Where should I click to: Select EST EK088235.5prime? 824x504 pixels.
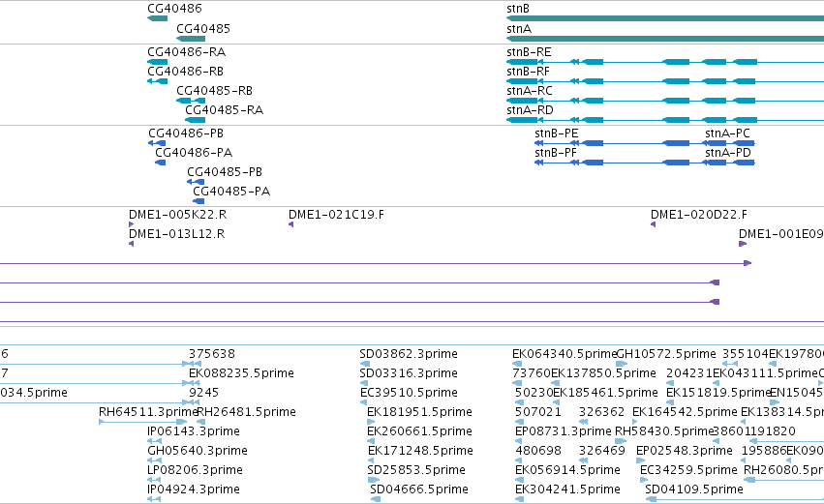click(242, 372)
